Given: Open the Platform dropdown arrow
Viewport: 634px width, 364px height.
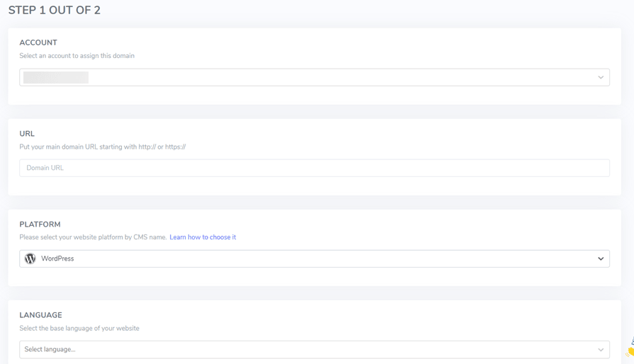Looking at the screenshot, I should (x=600, y=259).
